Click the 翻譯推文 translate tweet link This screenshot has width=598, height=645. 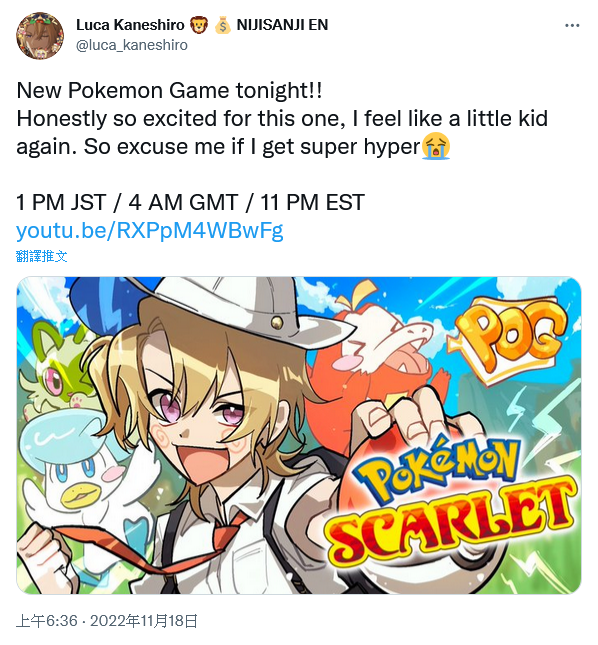click(x=42, y=256)
